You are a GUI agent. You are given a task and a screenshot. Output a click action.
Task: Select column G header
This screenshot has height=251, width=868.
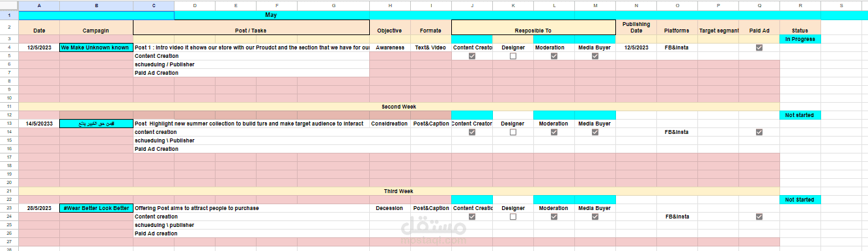coord(333,5)
